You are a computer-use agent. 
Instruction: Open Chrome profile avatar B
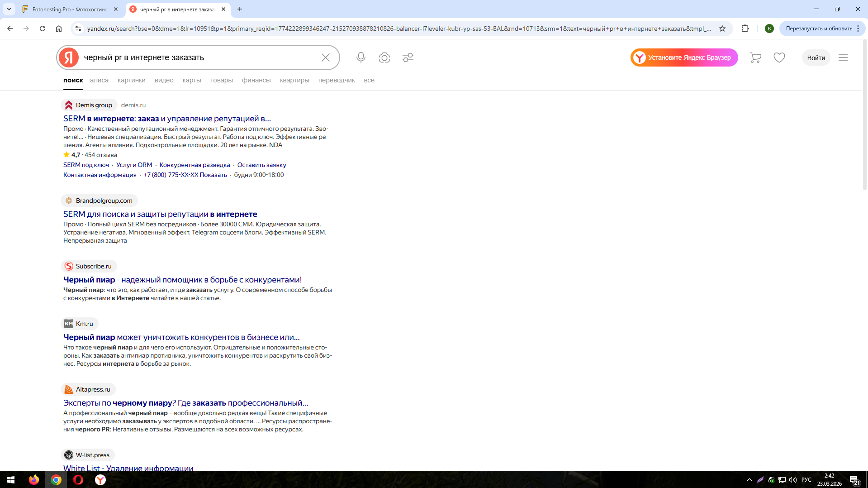(769, 29)
